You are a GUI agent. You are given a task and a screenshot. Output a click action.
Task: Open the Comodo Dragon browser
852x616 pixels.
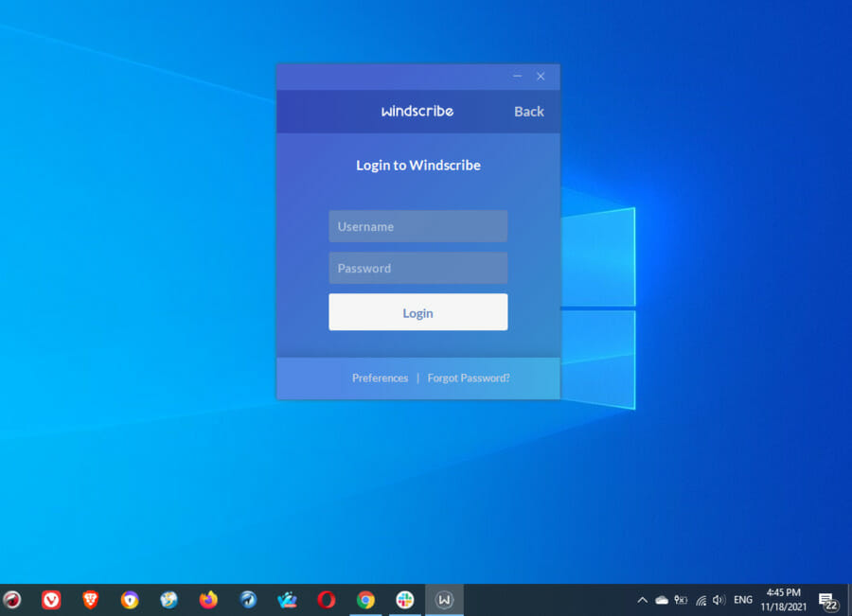12,599
